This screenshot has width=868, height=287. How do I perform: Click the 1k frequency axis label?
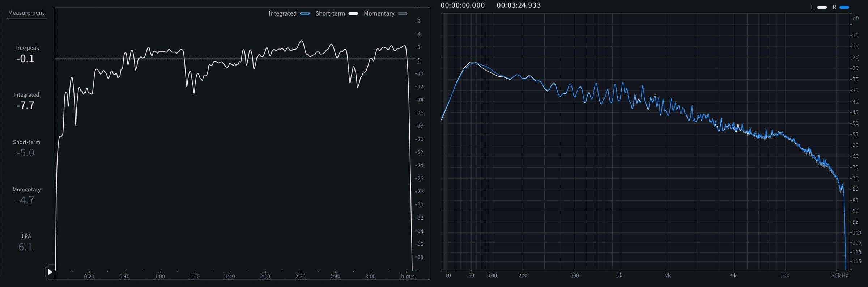(620, 276)
